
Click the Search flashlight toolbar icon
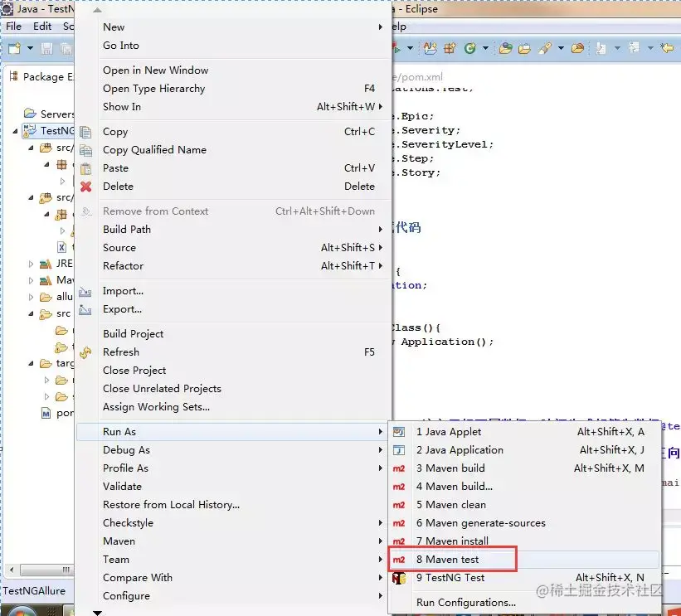click(545, 48)
